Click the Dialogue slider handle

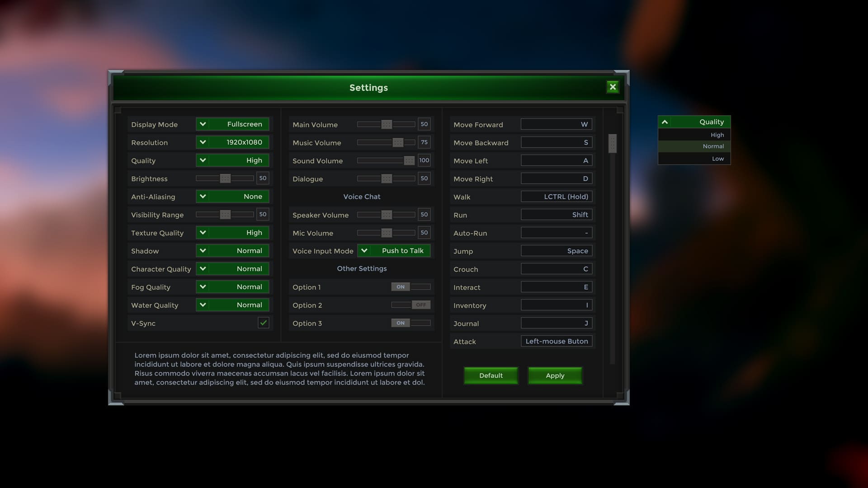(387, 178)
